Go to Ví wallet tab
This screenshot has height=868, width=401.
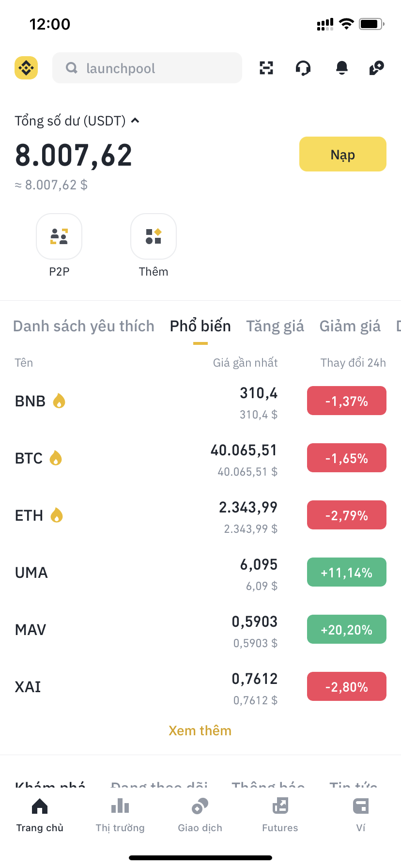(361, 814)
